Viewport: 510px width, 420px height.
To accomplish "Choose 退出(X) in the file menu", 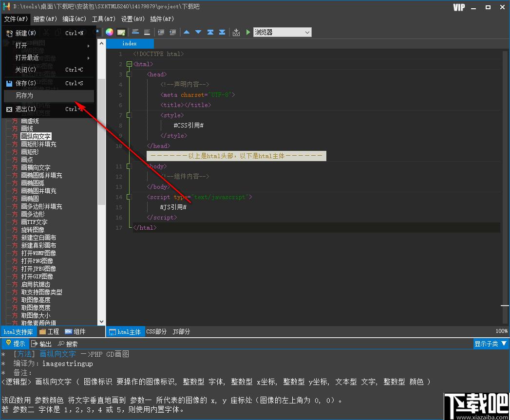I will point(49,109).
